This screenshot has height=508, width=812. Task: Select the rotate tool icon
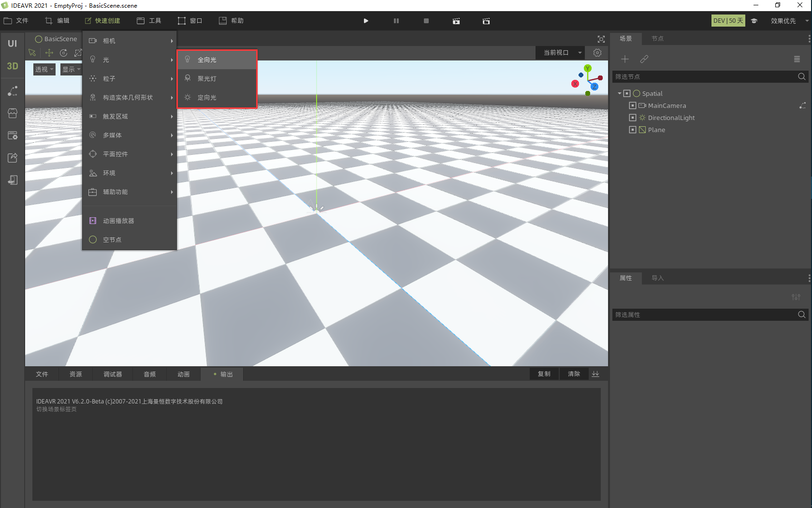(63, 53)
